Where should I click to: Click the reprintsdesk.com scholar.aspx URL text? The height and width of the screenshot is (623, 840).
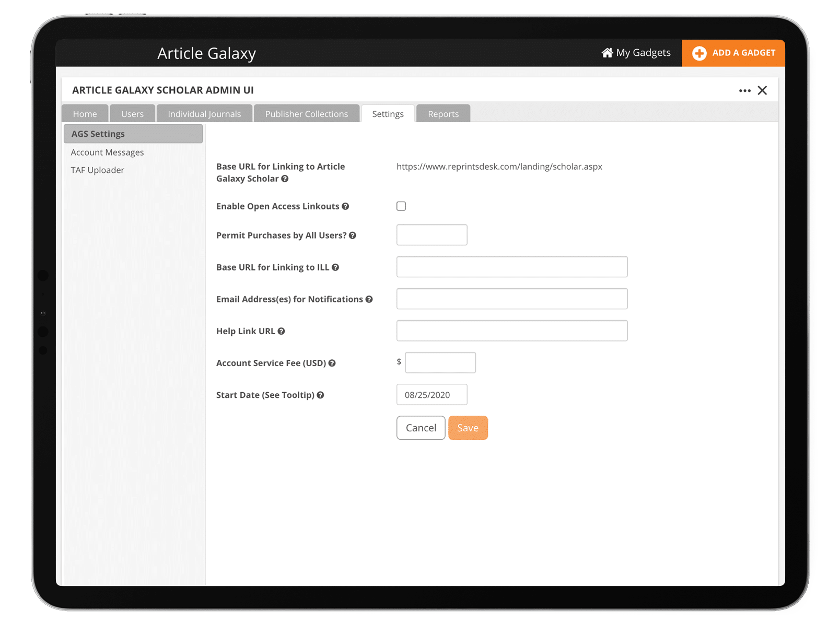click(x=499, y=167)
